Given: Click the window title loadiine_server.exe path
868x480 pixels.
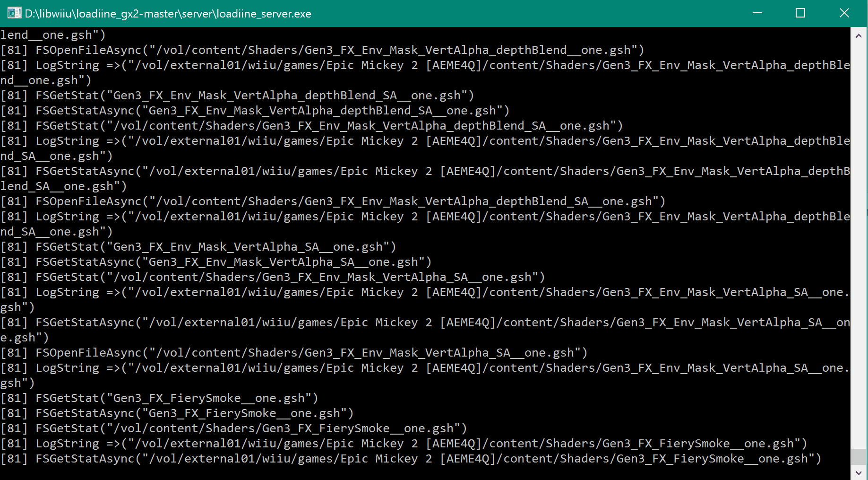Looking at the screenshot, I should [x=168, y=14].
